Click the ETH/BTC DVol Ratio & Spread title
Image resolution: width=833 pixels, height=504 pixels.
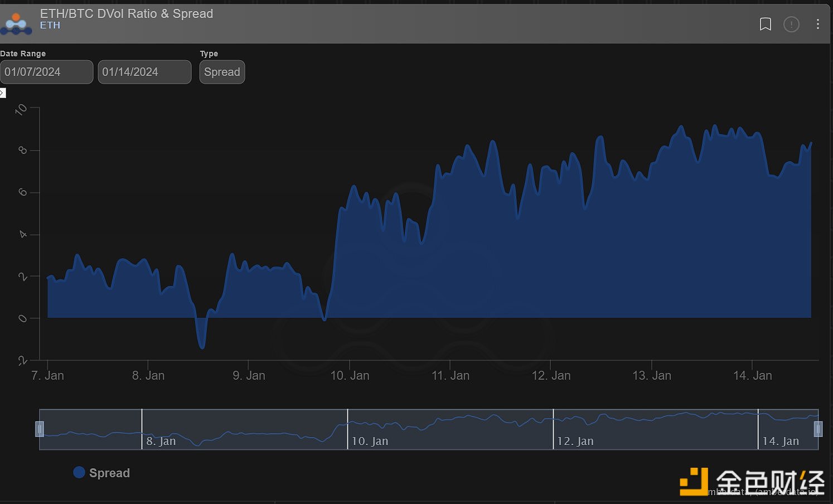pos(127,13)
